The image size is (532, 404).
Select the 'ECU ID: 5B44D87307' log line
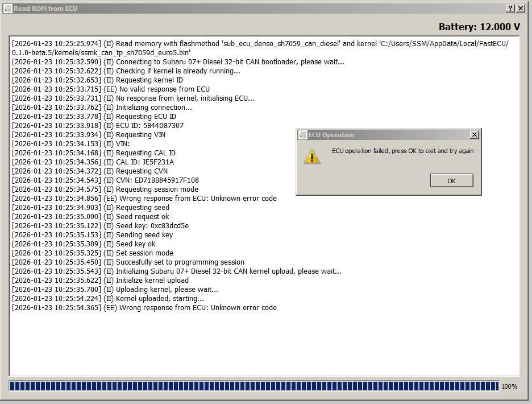[x=98, y=125]
